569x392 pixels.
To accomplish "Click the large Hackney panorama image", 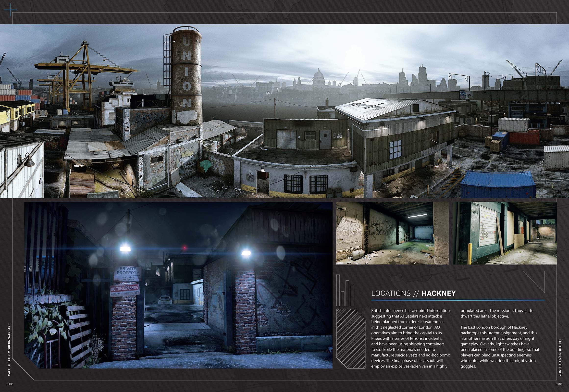I will tap(284, 111).
